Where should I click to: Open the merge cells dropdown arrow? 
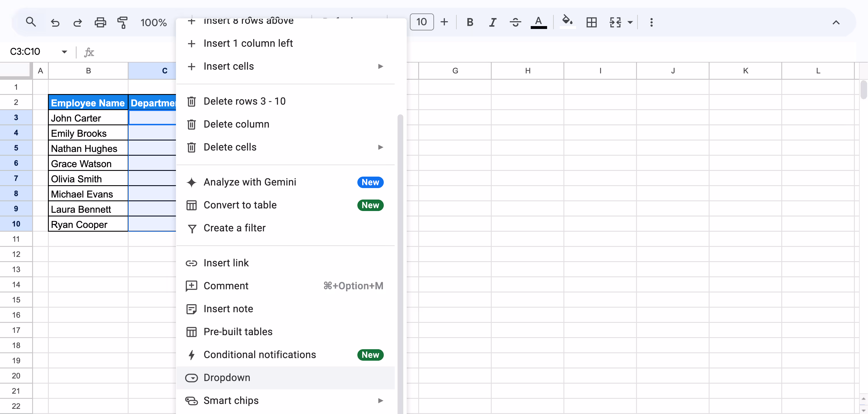630,22
